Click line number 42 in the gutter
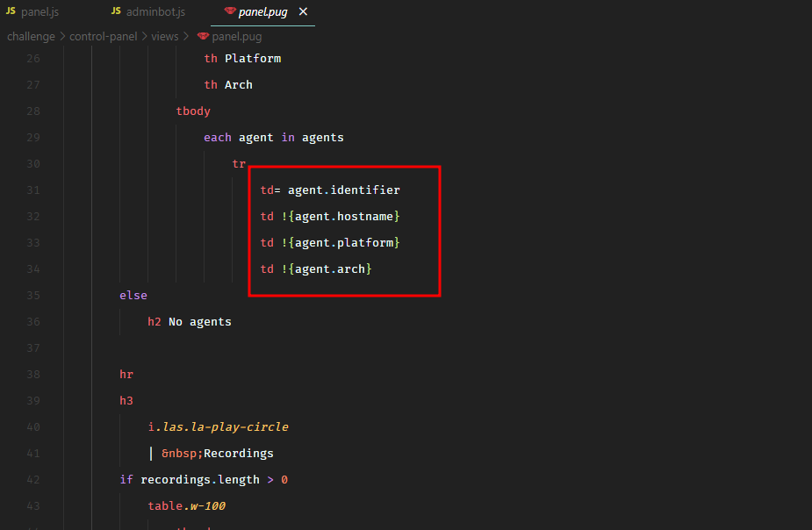 pos(33,480)
